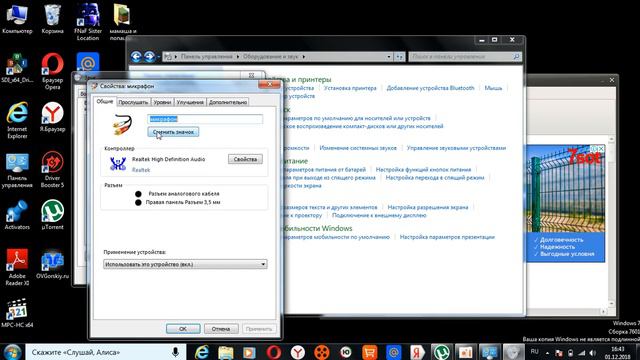This screenshot has height=360, width=640.
Task: Click Оборудование и звук breadcrumb
Action: click(270, 57)
